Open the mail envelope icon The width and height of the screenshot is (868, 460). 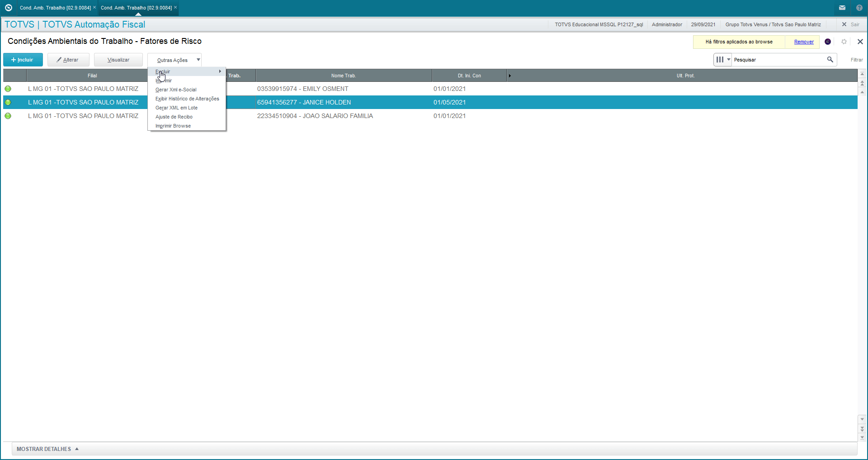(x=842, y=8)
